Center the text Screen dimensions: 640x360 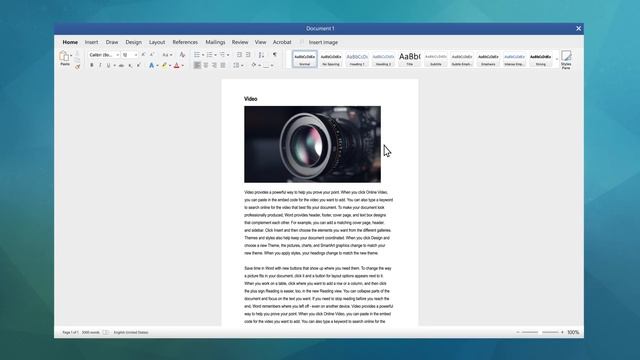(x=206, y=65)
